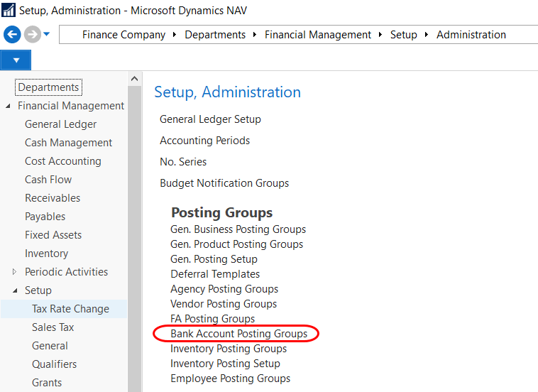Click the Dynamics NAV application icon
Screen dimensions: 538x392
point(9,11)
